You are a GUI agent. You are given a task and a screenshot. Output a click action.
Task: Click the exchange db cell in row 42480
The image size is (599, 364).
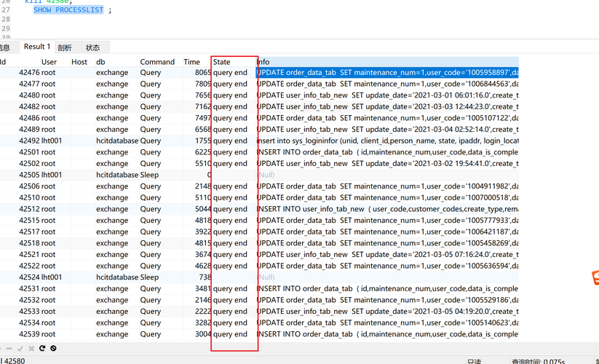[112, 95]
